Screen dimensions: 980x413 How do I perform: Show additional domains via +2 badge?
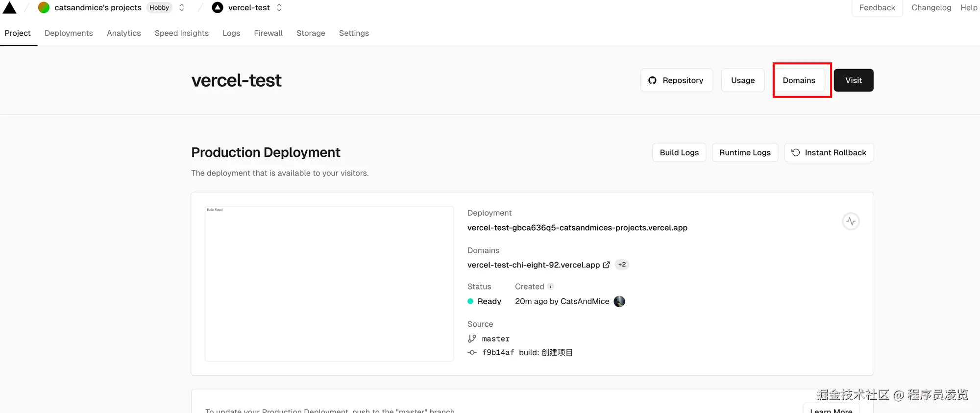point(622,265)
